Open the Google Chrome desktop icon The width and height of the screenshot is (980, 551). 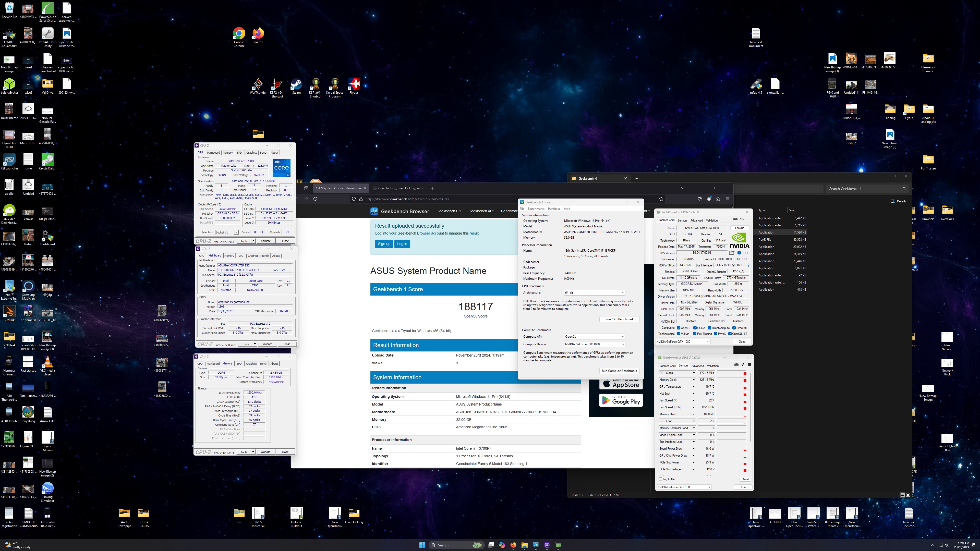coord(239,37)
